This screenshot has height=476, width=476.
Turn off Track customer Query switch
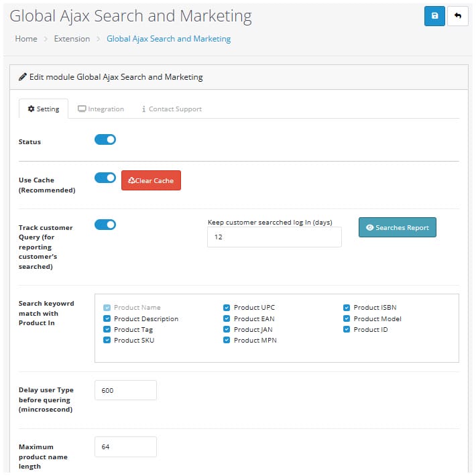[105, 225]
